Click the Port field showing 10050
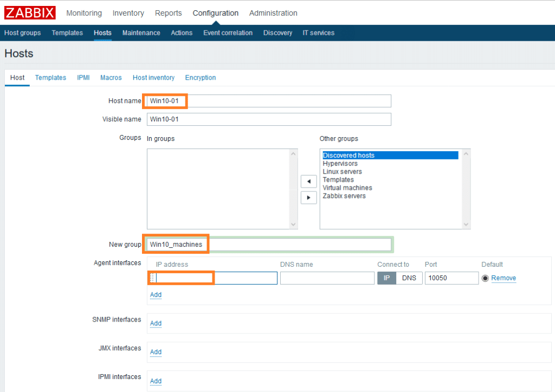 click(x=451, y=278)
